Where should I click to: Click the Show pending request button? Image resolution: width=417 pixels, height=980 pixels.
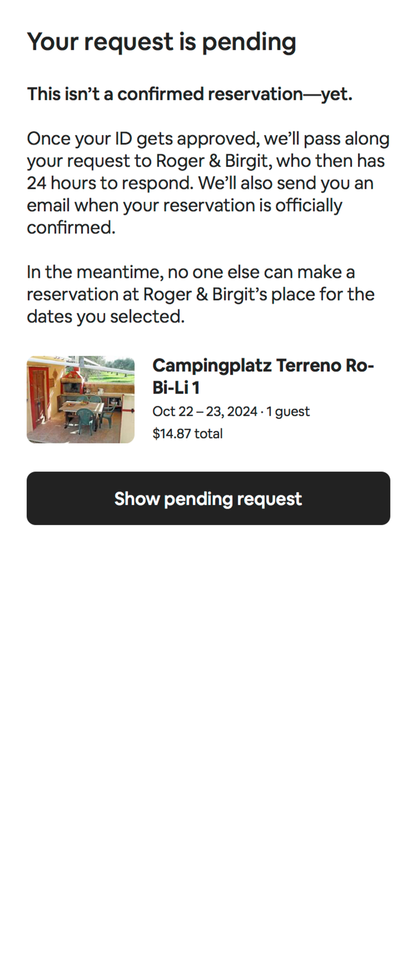click(208, 498)
